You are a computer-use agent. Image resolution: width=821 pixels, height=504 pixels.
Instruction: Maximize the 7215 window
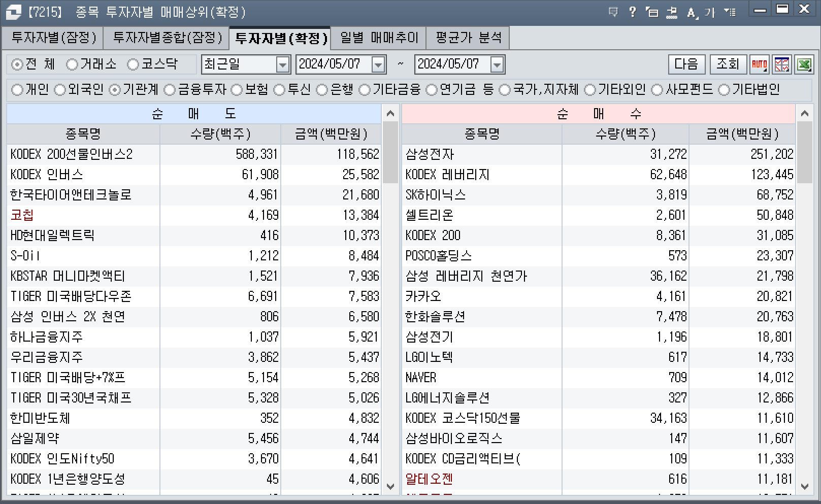coord(782,10)
